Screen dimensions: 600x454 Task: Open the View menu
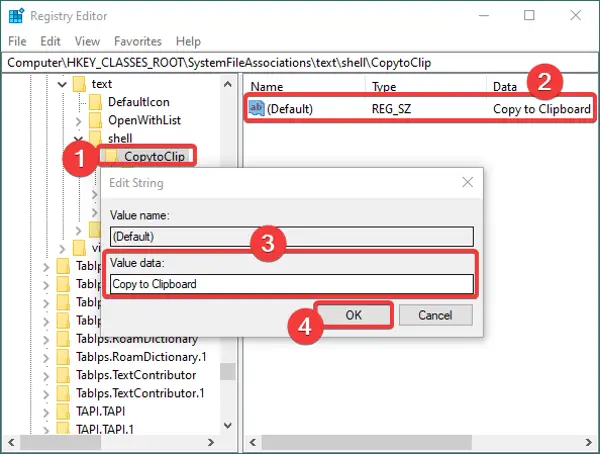87,41
